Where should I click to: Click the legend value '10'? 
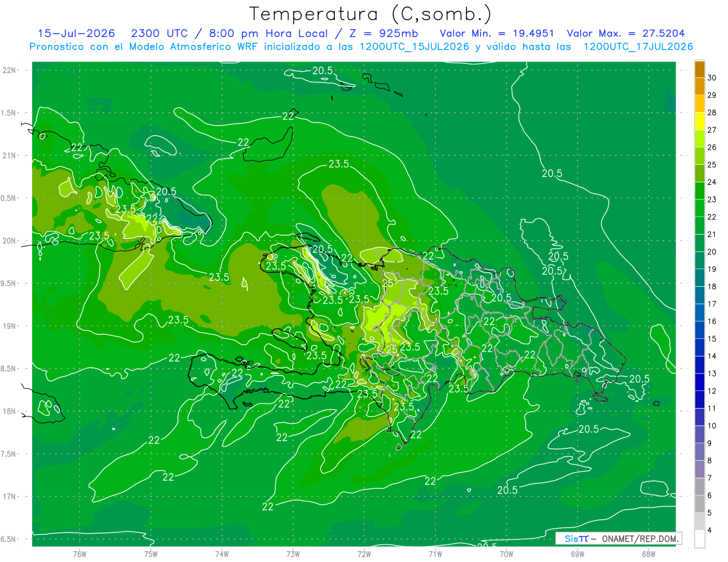coord(712,426)
